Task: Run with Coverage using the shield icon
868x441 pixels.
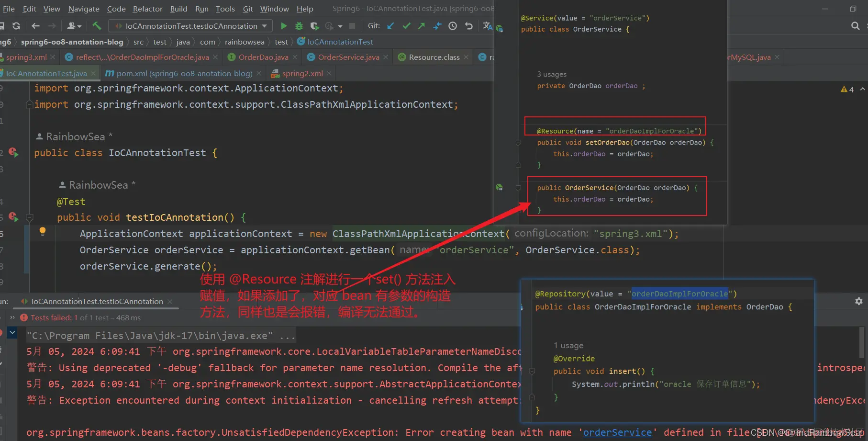Action: pyautogui.click(x=314, y=26)
